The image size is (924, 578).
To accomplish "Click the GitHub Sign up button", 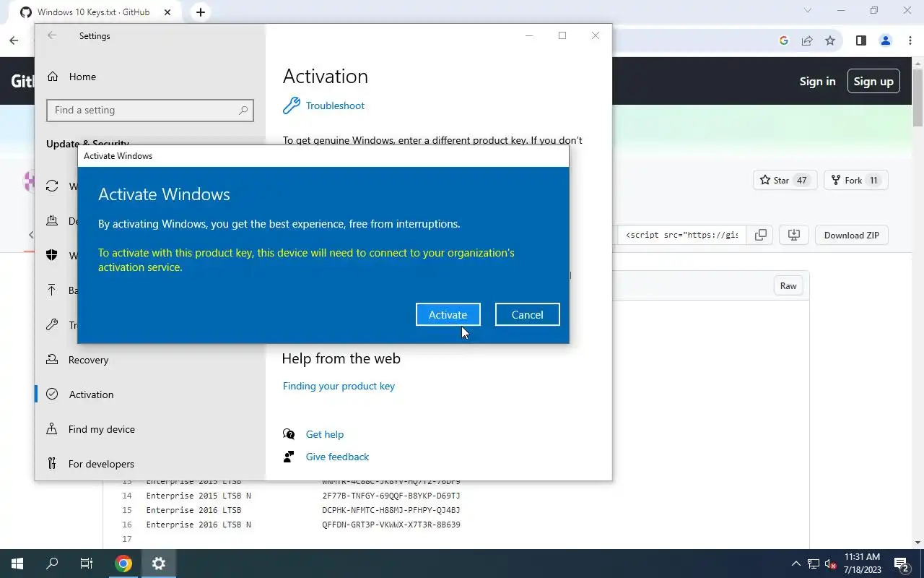I will [x=873, y=82].
